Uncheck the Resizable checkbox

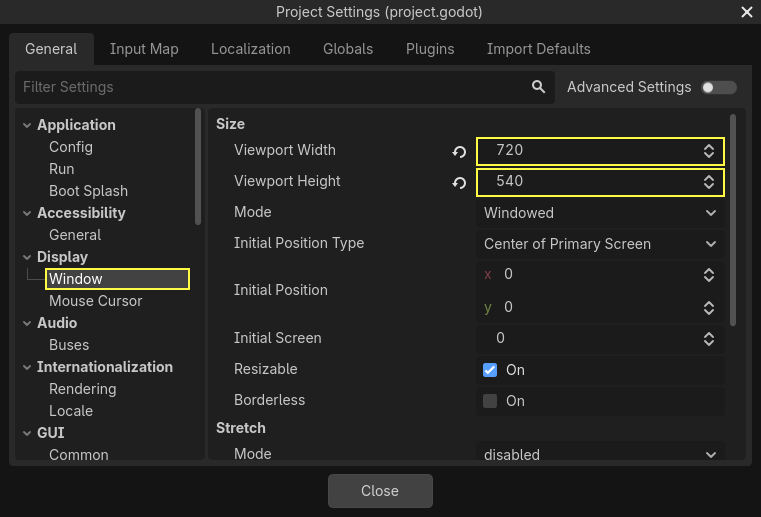click(490, 370)
